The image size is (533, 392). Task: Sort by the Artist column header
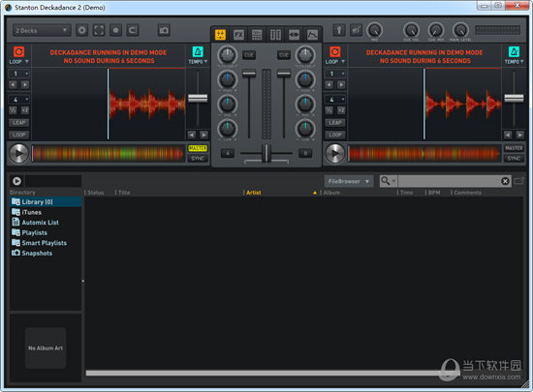tap(254, 193)
